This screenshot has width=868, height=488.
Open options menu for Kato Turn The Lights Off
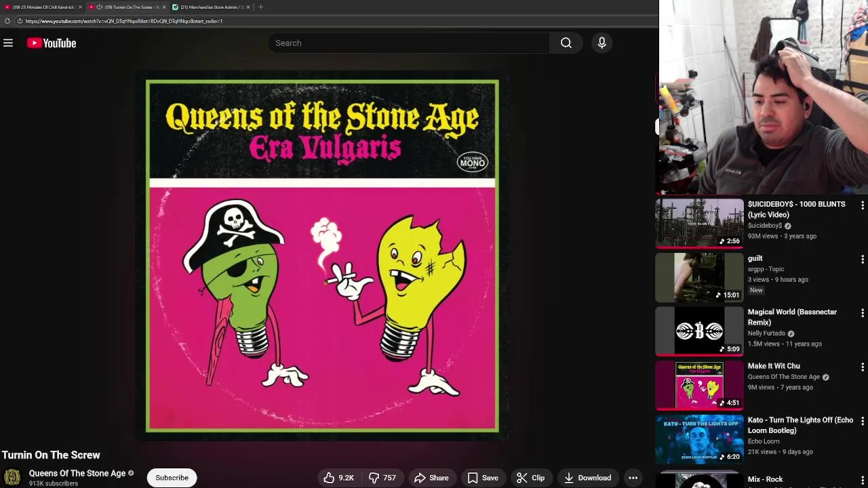point(863,421)
